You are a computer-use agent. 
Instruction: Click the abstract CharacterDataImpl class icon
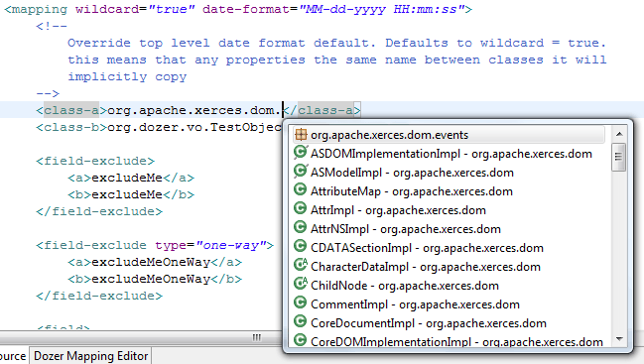coord(301,265)
